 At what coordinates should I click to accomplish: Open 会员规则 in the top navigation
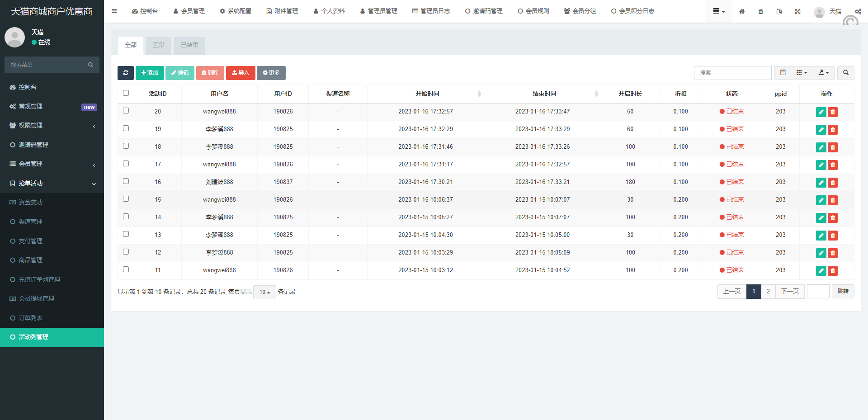(x=533, y=11)
